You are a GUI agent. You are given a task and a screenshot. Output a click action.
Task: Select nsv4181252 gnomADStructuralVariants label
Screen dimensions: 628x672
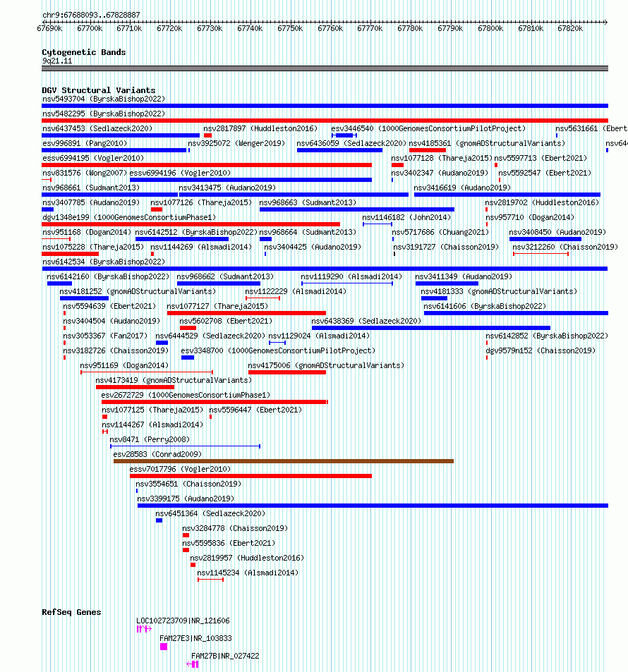(138, 291)
